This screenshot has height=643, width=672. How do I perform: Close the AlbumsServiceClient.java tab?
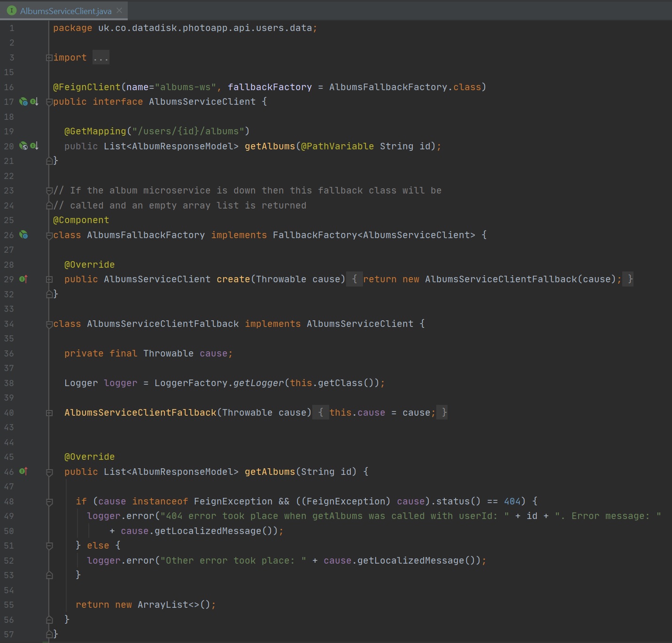click(119, 10)
